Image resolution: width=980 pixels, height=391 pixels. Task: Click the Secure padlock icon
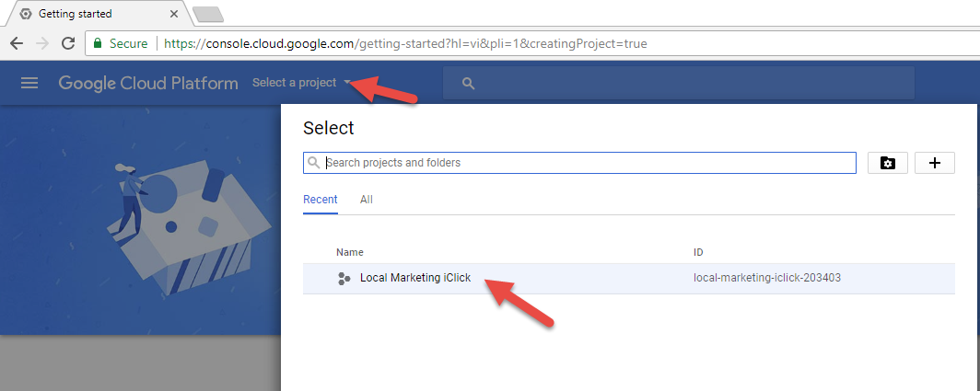(97, 44)
